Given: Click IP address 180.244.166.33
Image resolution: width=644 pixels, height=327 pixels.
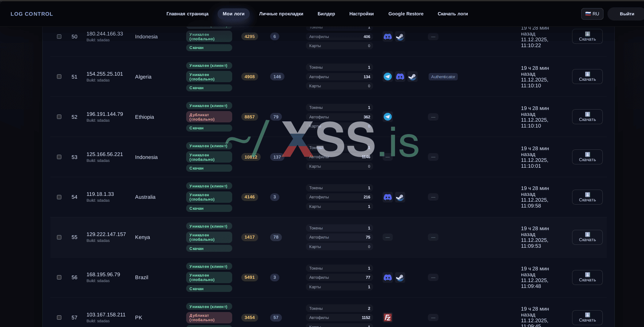Looking at the screenshot, I should 105,34.
